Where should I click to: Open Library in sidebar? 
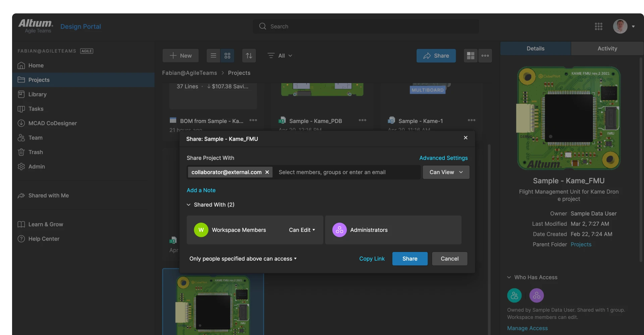click(x=83, y=94)
